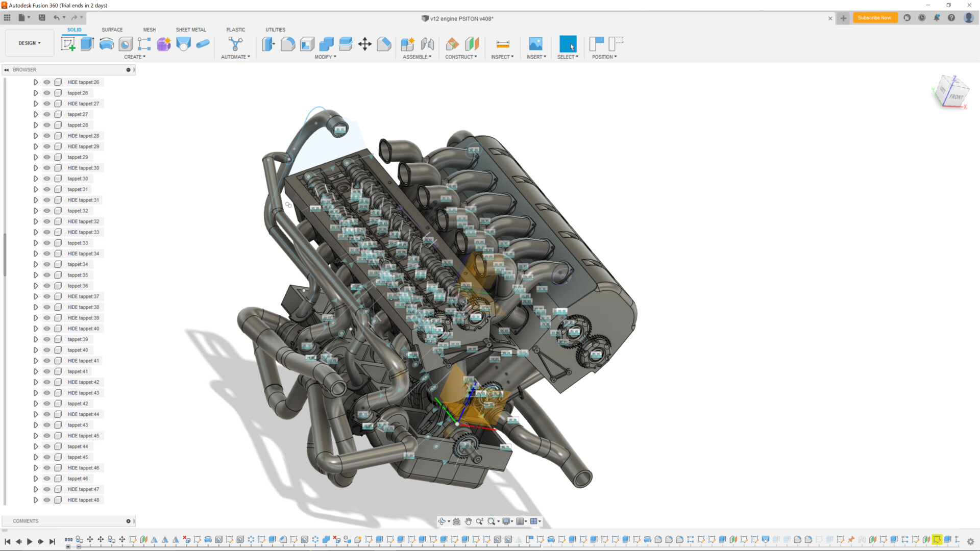Open the Measure tool under Inspect
980x551 pixels.
click(502, 44)
